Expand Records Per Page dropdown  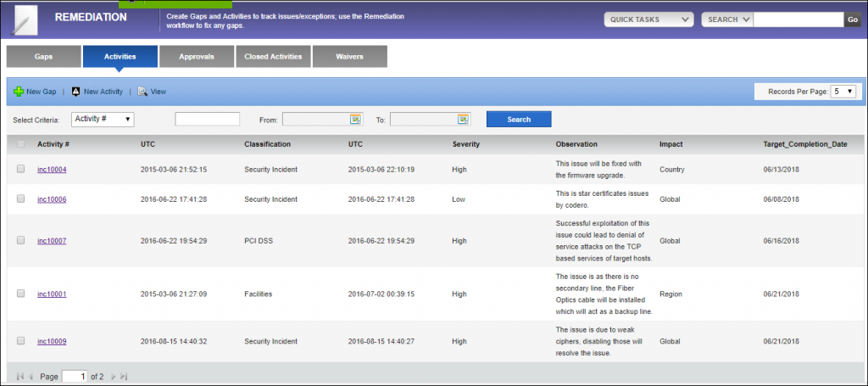pyautogui.click(x=843, y=91)
